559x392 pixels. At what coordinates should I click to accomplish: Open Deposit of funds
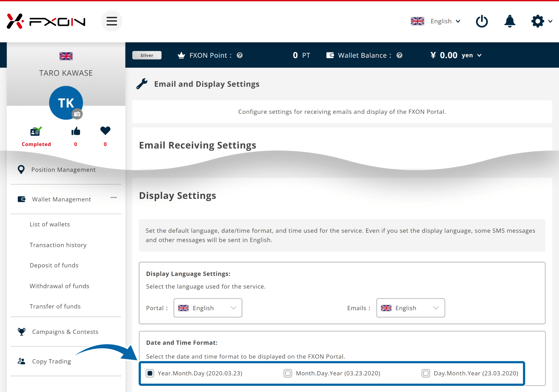(54, 265)
